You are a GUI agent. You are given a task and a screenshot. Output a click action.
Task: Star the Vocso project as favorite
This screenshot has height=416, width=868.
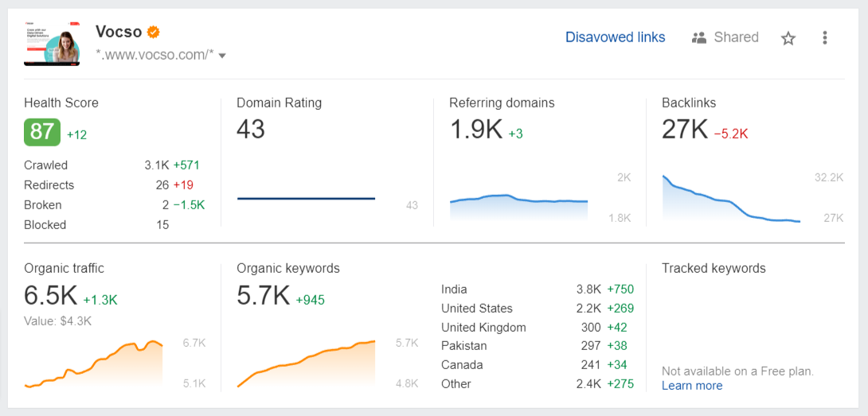click(788, 38)
